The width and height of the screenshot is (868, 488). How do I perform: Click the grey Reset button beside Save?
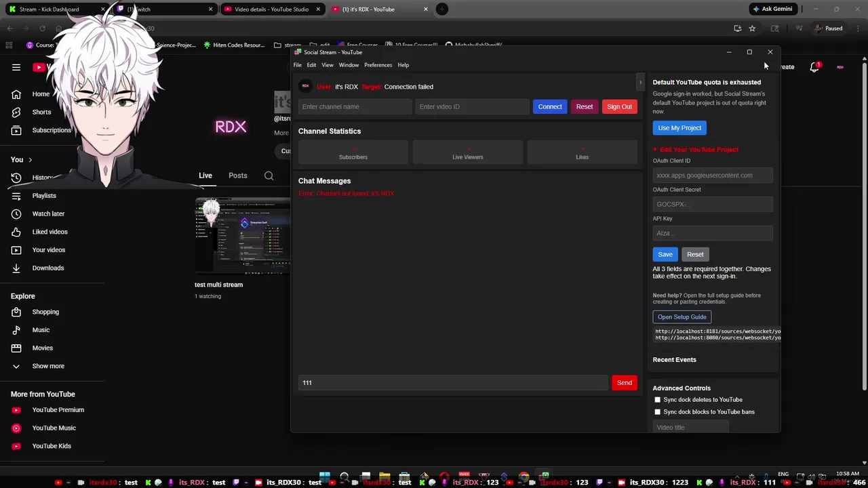click(x=695, y=254)
